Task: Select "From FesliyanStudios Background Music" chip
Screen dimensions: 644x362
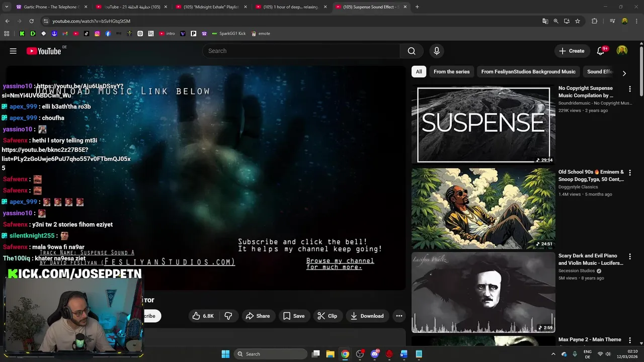Action: click(528, 71)
